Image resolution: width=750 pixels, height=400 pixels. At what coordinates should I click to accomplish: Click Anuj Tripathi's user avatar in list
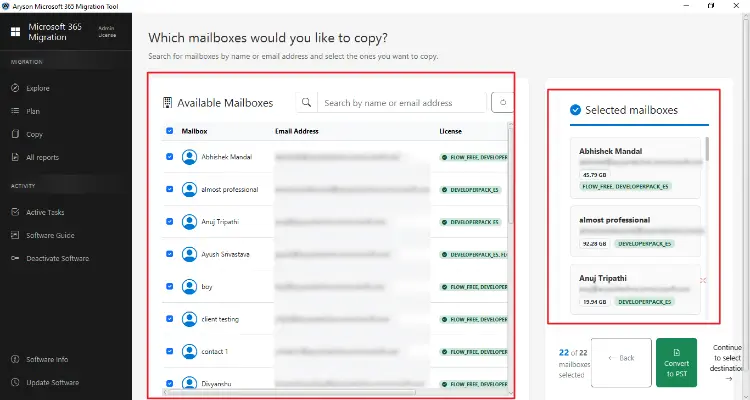click(189, 222)
